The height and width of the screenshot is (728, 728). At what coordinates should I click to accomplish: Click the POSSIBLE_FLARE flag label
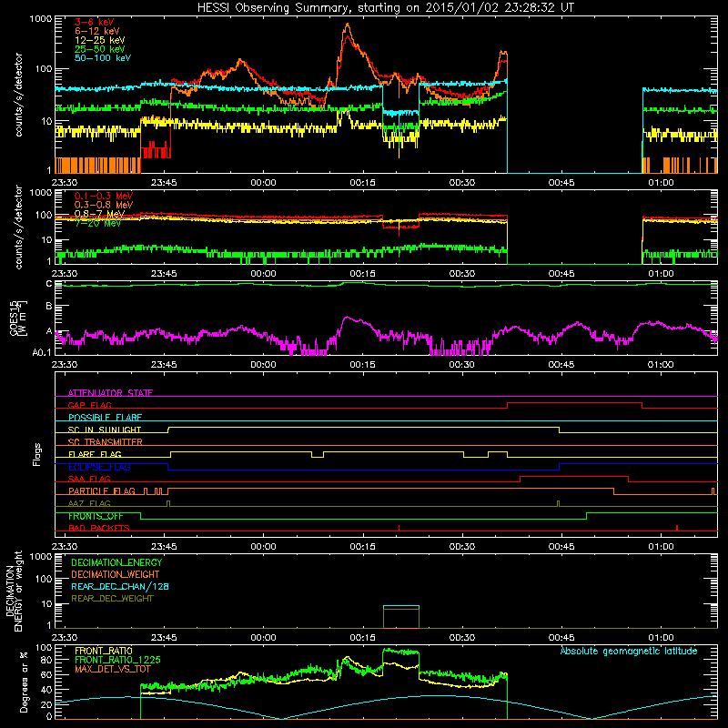point(105,418)
